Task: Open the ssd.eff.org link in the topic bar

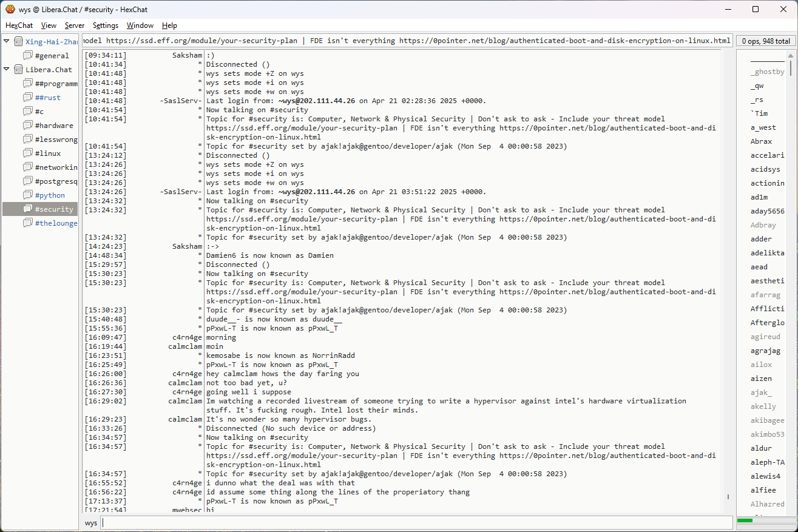Action: click(202, 41)
